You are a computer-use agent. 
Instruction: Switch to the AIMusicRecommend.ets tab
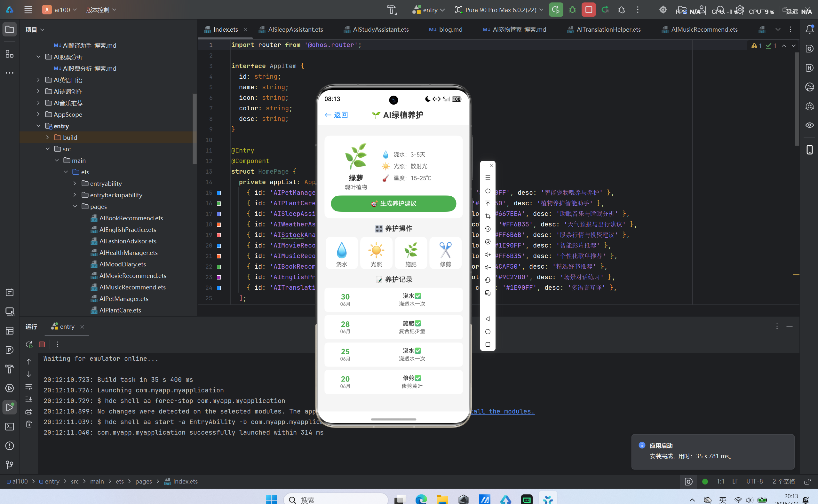click(x=699, y=29)
